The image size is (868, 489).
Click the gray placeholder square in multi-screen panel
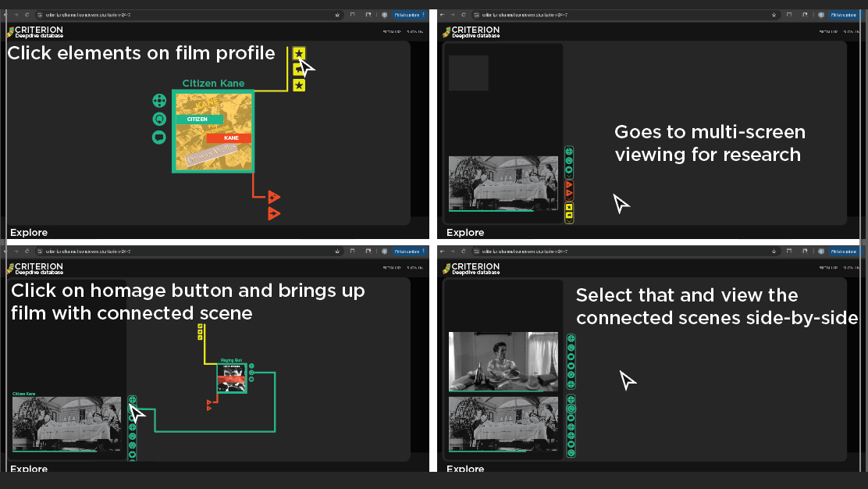pyautogui.click(x=468, y=73)
